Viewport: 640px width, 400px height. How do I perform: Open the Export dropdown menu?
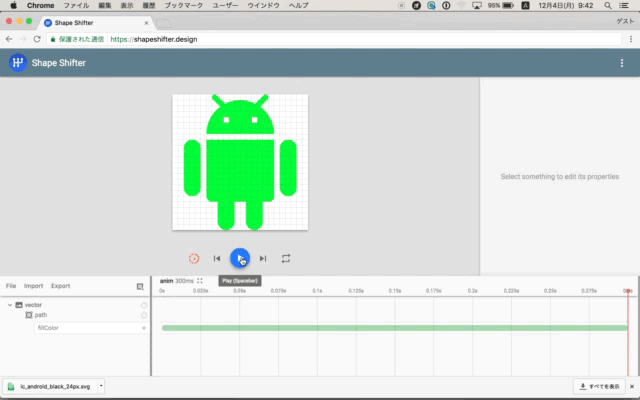61,286
